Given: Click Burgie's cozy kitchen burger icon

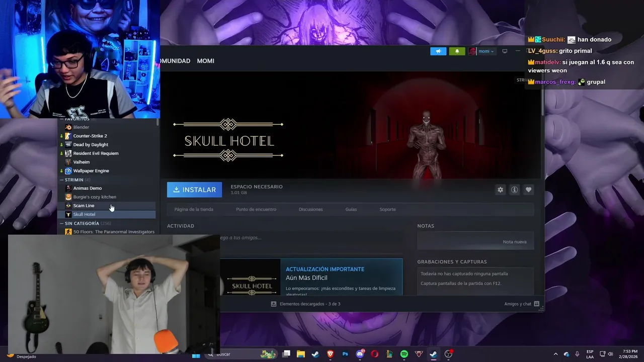Looking at the screenshot, I should (68, 197).
